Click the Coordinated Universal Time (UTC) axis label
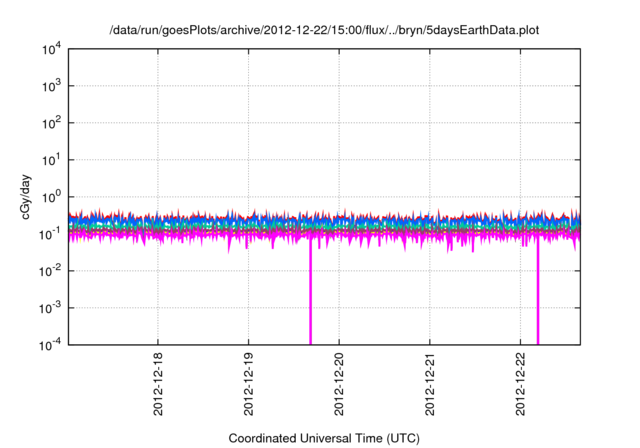640x448 pixels. pos(324,438)
